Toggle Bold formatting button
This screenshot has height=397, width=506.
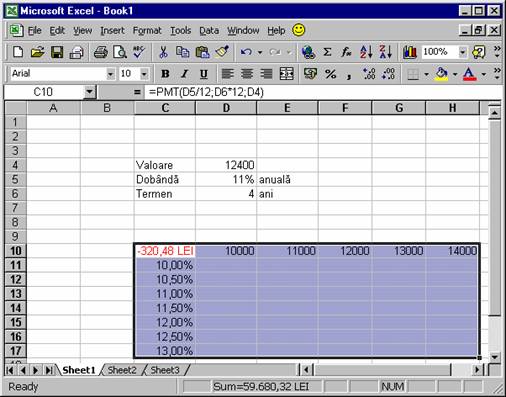click(x=165, y=74)
